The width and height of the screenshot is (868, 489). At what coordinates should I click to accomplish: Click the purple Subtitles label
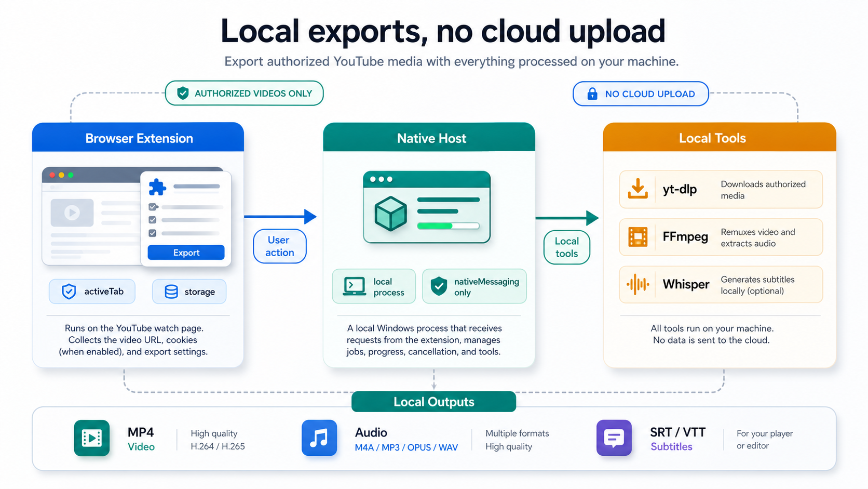(x=671, y=447)
